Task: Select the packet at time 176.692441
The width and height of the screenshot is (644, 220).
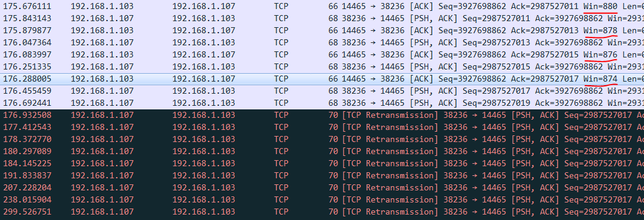Action: (x=322, y=103)
